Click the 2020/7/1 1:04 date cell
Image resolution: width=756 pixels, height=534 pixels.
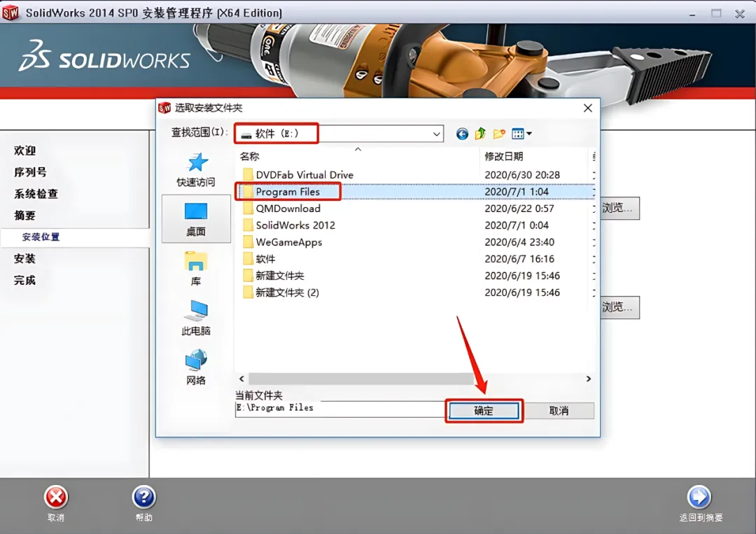click(x=517, y=192)
